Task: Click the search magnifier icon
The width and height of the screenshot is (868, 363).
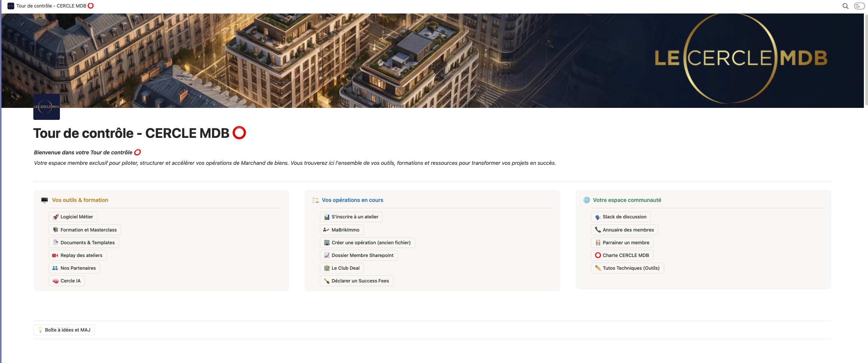Action: (x=845, y=6)
